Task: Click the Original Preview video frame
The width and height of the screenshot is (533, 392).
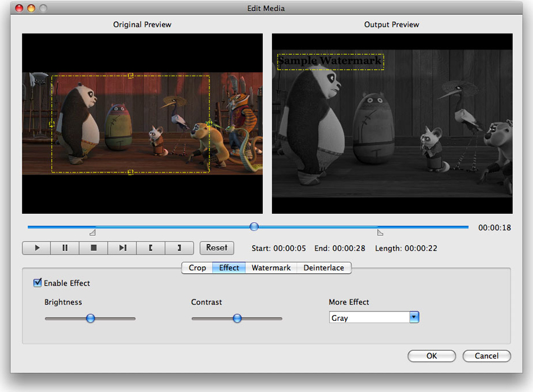Action: [142, 123]
